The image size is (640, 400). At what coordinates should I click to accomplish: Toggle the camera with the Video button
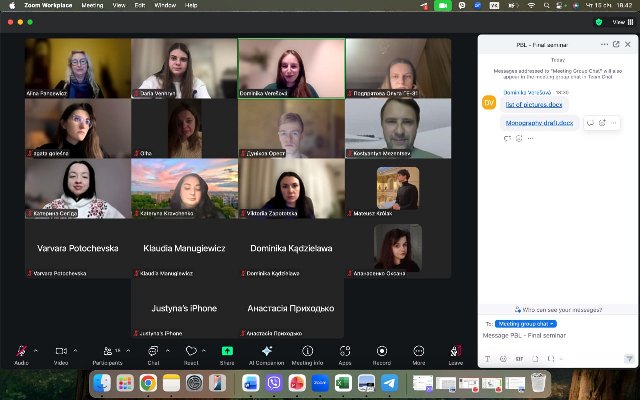pos(60,352)
